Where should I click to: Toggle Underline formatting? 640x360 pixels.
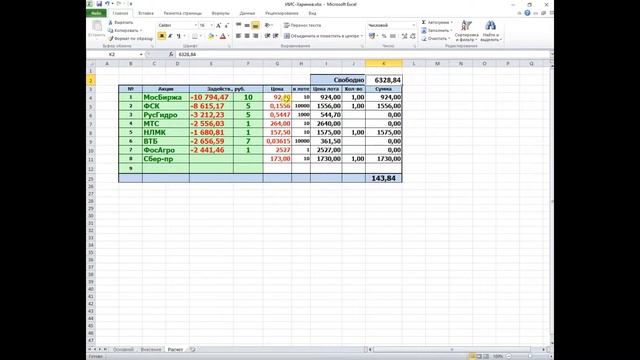(x=178, y=36)
